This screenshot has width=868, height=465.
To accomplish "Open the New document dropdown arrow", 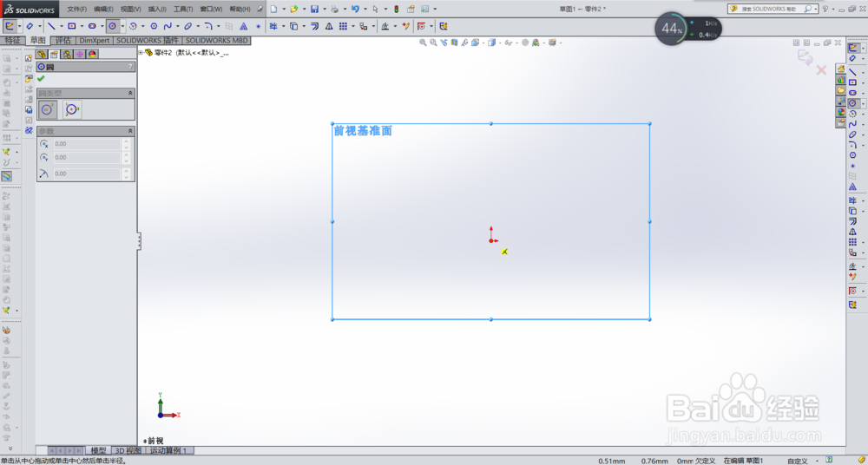I will pos(284,9).
